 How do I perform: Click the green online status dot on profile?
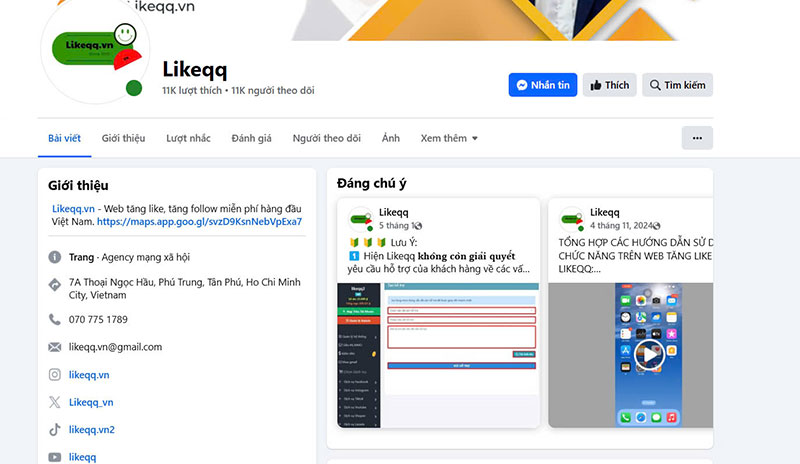point(134,88)
